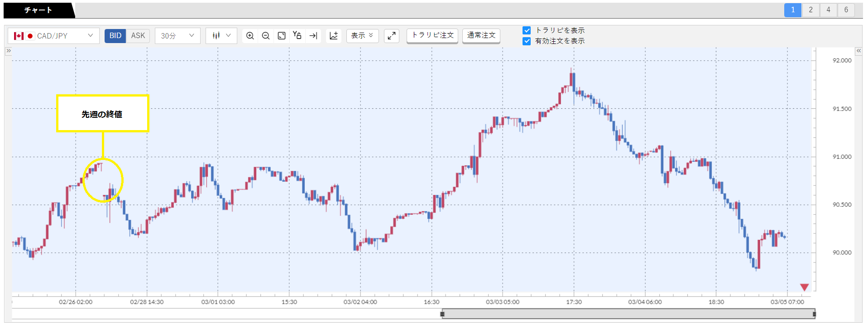868x325 pixels.
Task: Open the 表示 display dropdown
Action: (362, 36)
